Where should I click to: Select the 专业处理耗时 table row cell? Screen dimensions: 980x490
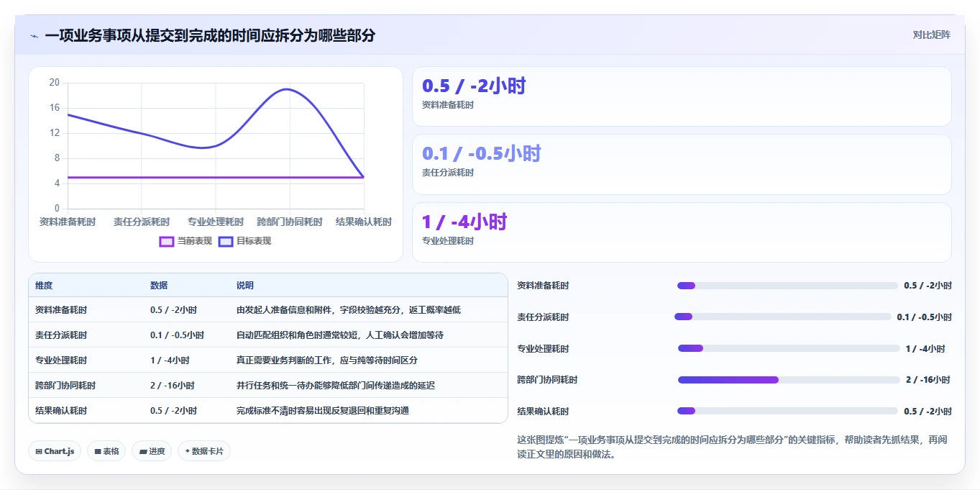pyautogui.click(x=61, y=360)
